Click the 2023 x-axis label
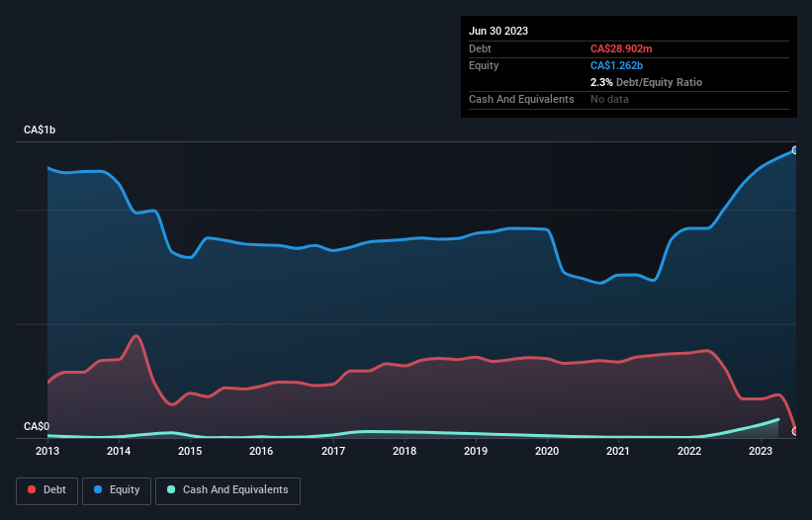812x520 pixels. (x=761, y=451)
